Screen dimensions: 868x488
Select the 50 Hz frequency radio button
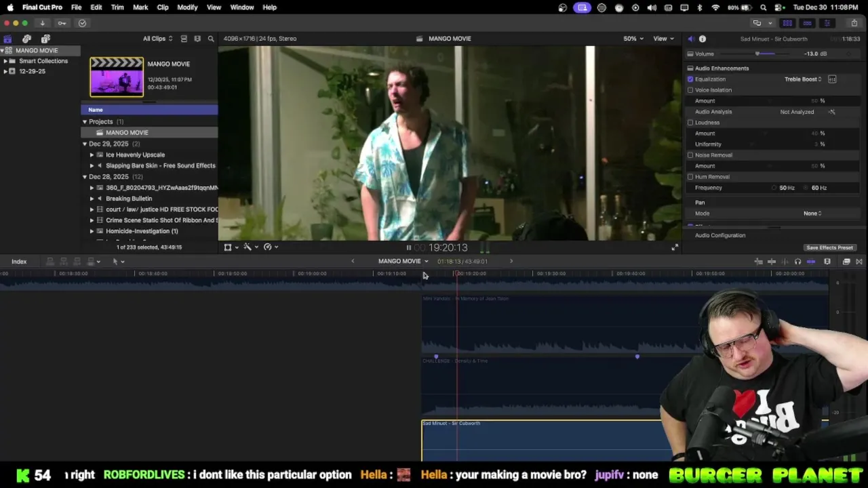click(774, 188)
